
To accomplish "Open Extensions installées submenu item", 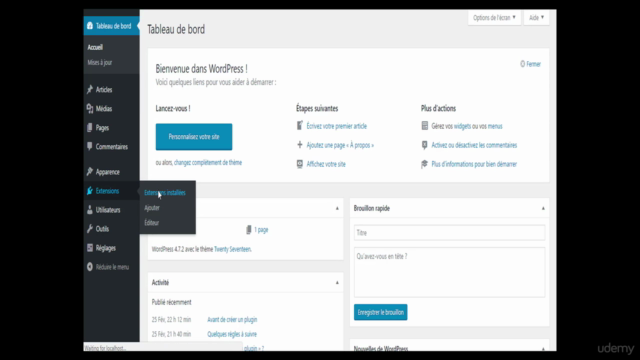I will coord(165,193).
